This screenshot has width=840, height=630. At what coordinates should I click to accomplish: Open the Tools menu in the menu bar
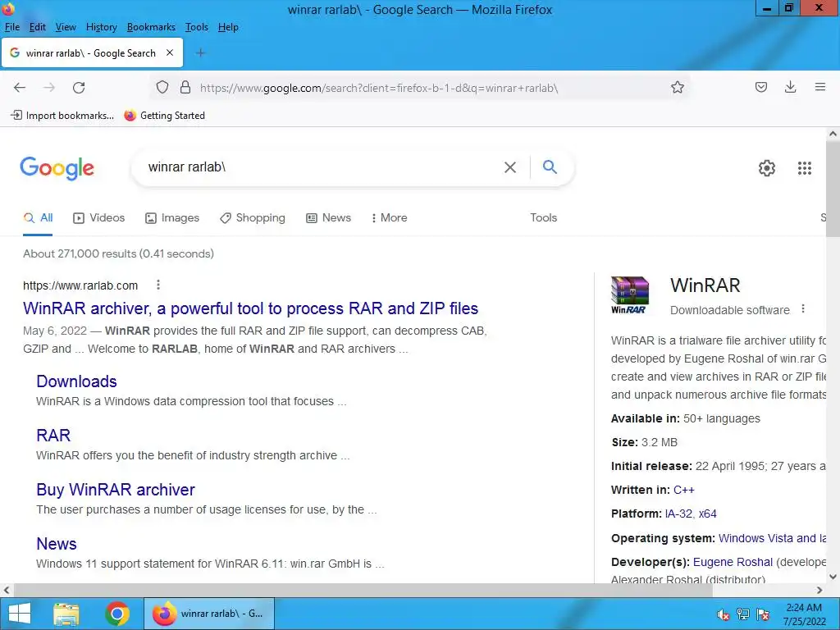197,27
